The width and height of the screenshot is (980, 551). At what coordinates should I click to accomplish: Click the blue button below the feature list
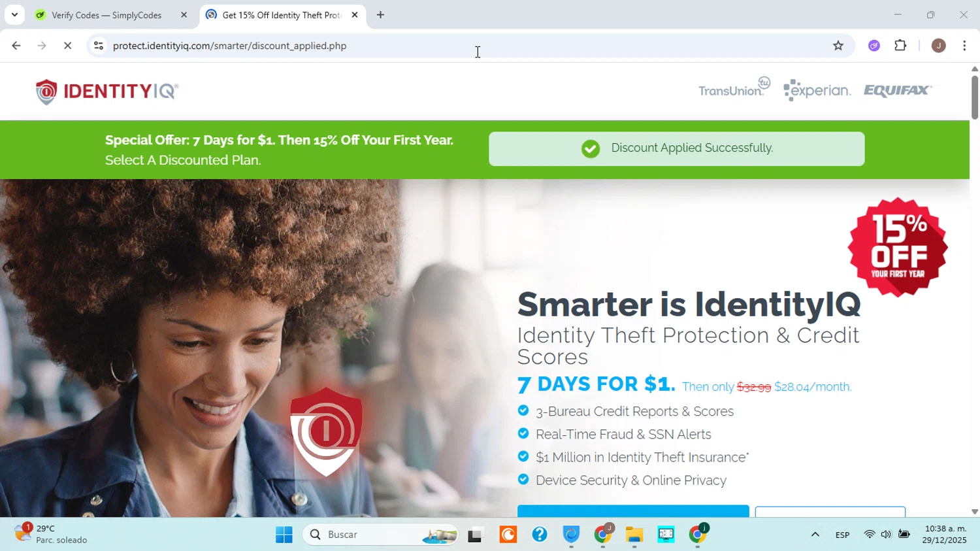[x=633, y=511]
